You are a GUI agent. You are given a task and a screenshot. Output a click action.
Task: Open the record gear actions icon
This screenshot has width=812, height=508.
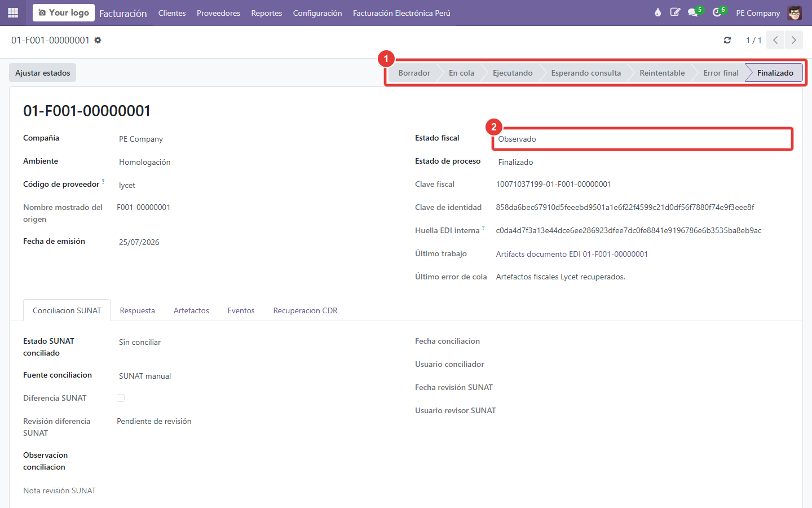point(98,40)
